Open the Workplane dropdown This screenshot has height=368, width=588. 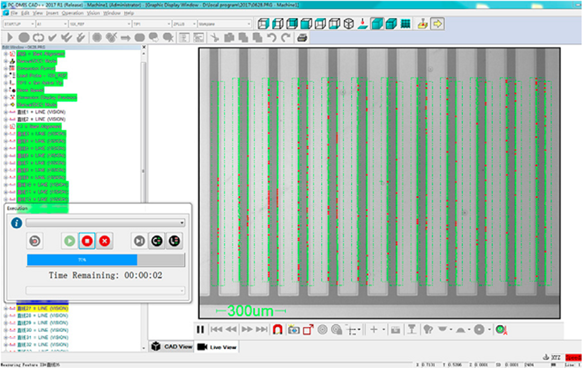pos(225,24)
